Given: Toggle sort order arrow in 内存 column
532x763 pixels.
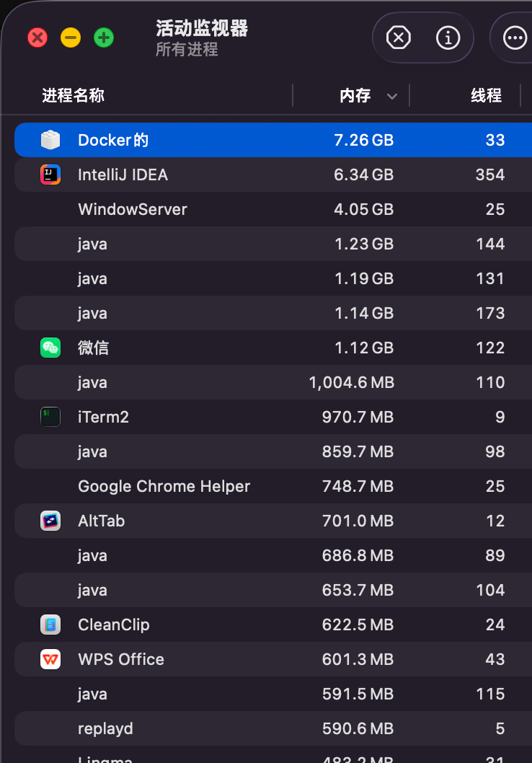Looking at the screenshot, I should pyautogui.click(x=392, y=96).
